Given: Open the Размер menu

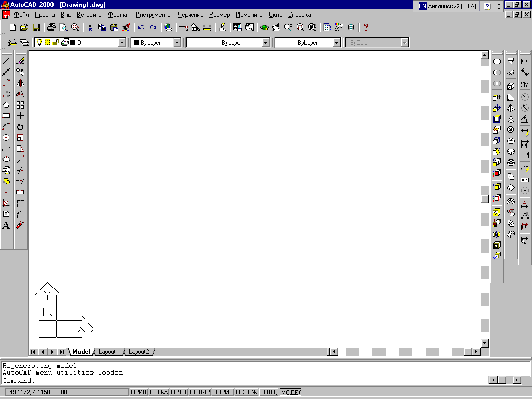Looking at the screenshot, I should pos(220,15).
